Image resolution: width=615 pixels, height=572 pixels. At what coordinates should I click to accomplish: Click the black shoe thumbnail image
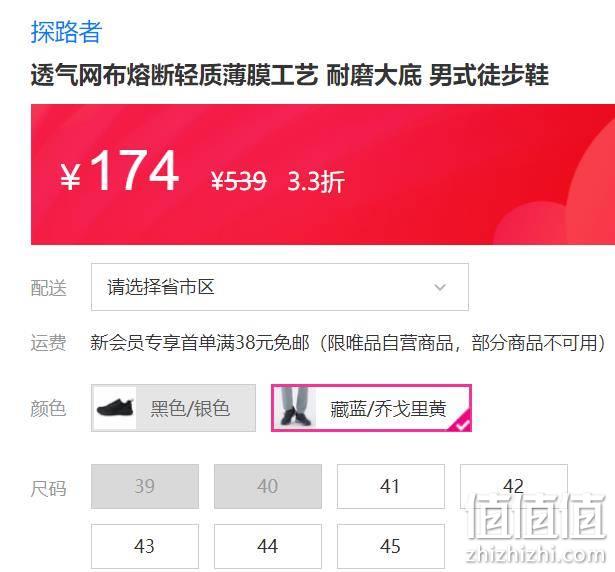[115, 408]
